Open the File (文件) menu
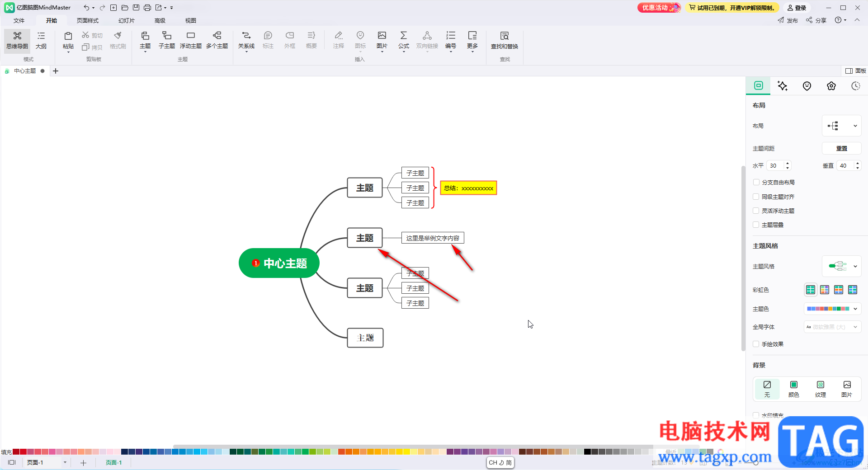Image resolution: width=868 pixels, height=470 pixels. (19, 20)
